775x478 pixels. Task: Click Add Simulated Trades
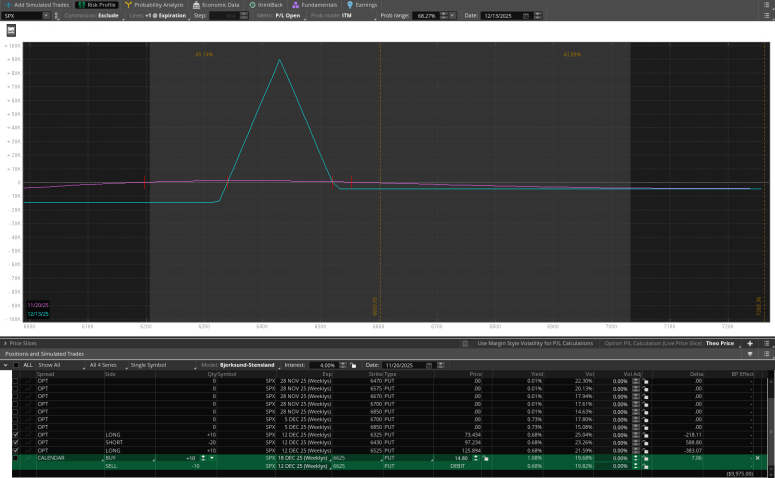(x=36, y=5)
